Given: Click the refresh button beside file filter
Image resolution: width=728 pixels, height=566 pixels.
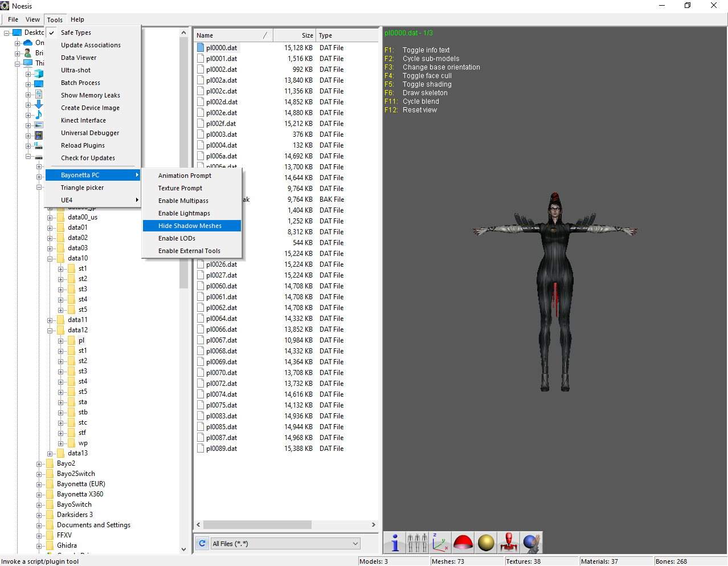Looking at the screenshot, I should click(202, 543).
